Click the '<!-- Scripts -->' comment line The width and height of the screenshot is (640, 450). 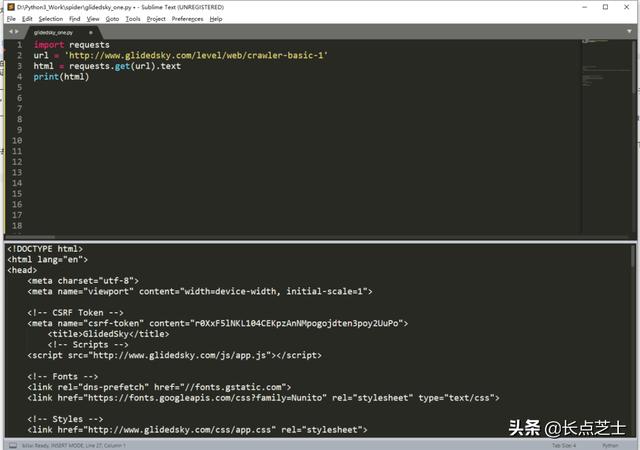click(88, 345)
